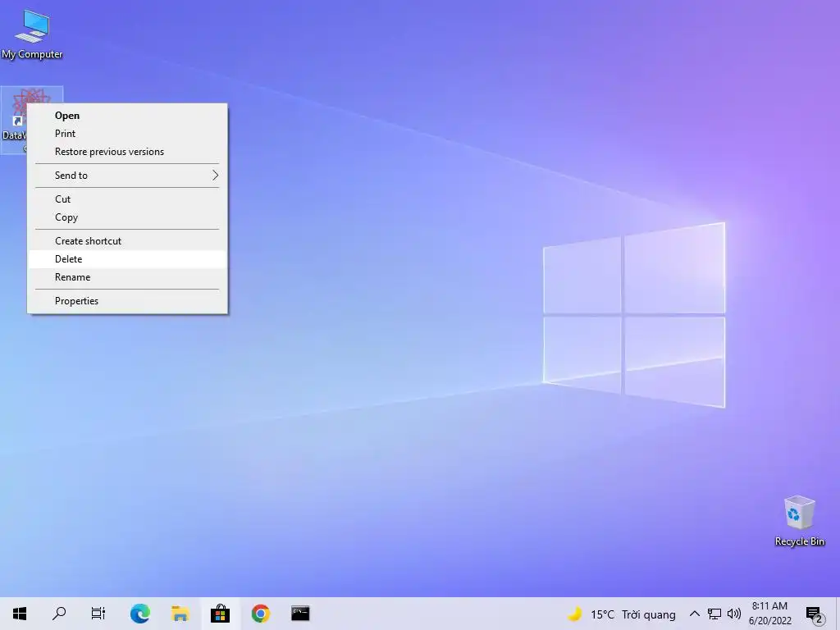Screen dimensions: 840x630
Task: Click the weather moon icon
Action: [575, 614]
